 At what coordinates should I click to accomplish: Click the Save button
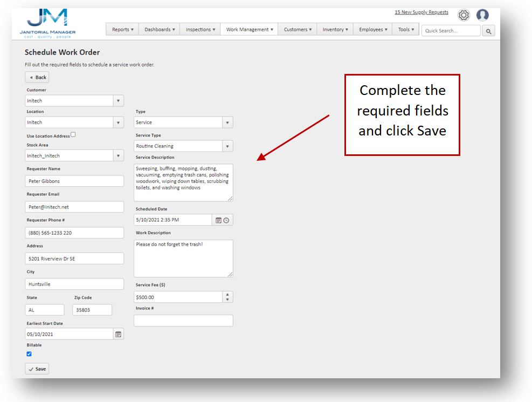tap(37, 369)
